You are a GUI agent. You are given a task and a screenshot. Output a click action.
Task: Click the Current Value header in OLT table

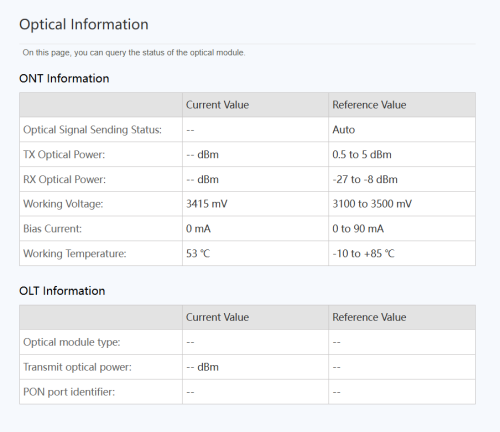point(217,317)
